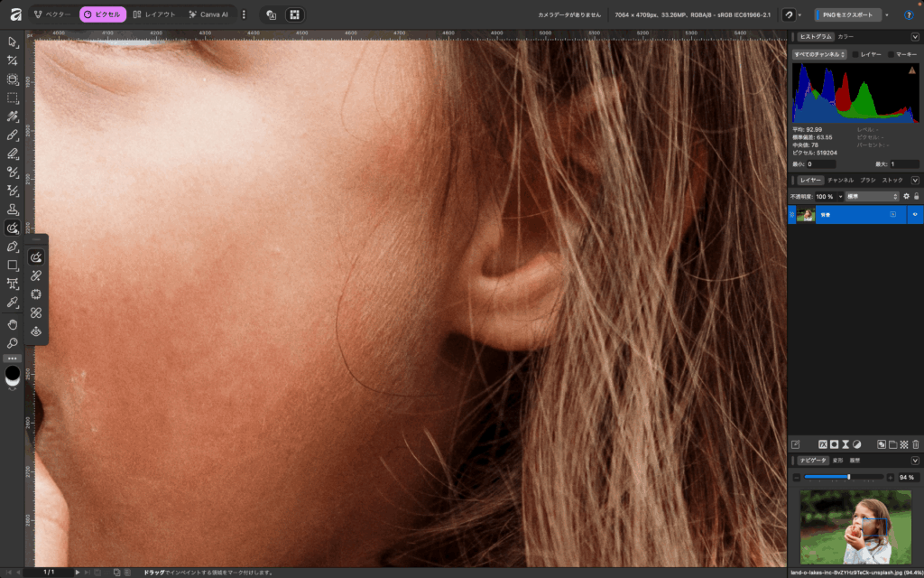
Task: Enable the レイヤー checkbox in histogram panel
Action: (855, 54)
